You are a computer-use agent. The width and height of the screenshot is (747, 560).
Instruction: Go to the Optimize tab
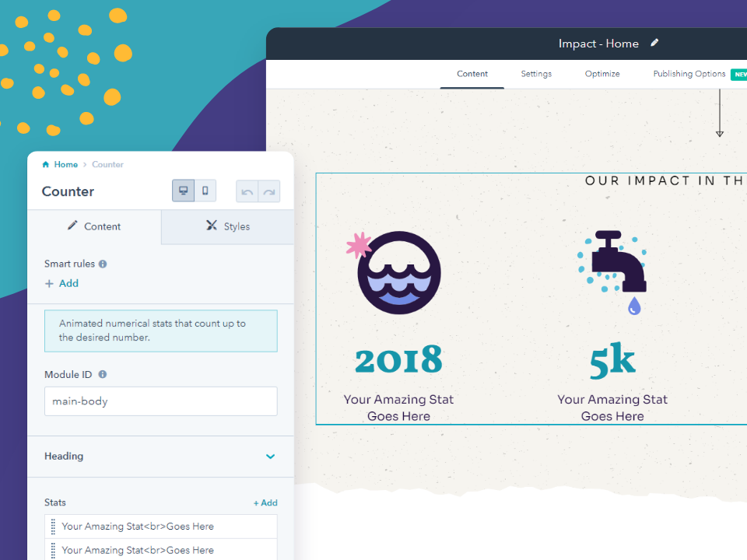pos(602,74)
